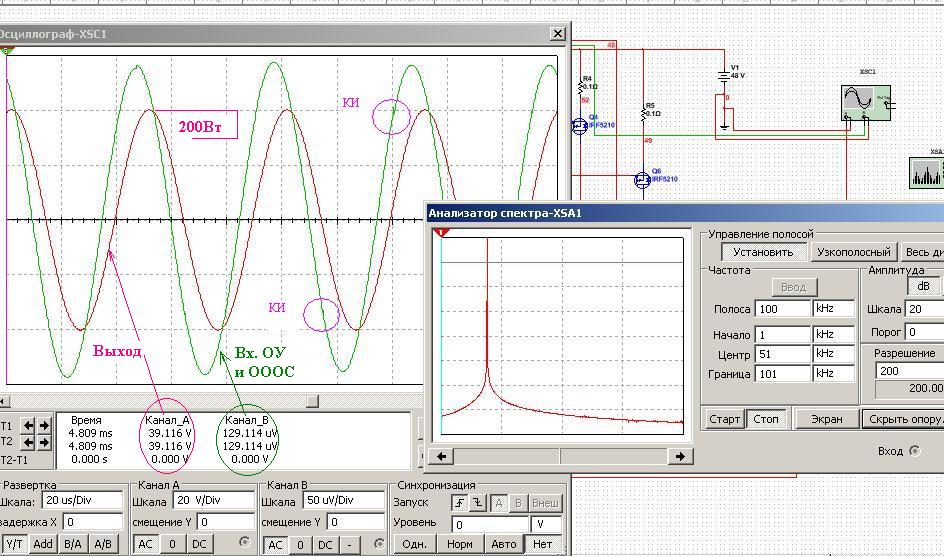Select resistor R4 in the schematic
The width and height of the screenshot is (944, 556).
581,87
